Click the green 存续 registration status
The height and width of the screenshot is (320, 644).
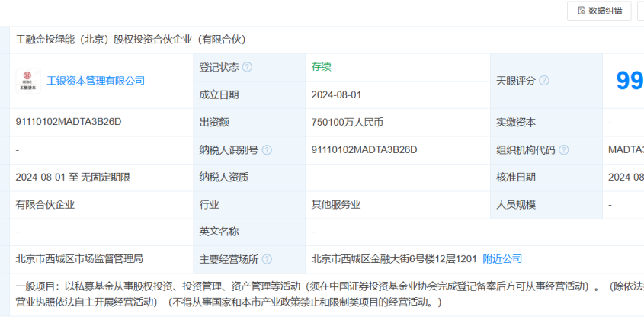[322, 66]
